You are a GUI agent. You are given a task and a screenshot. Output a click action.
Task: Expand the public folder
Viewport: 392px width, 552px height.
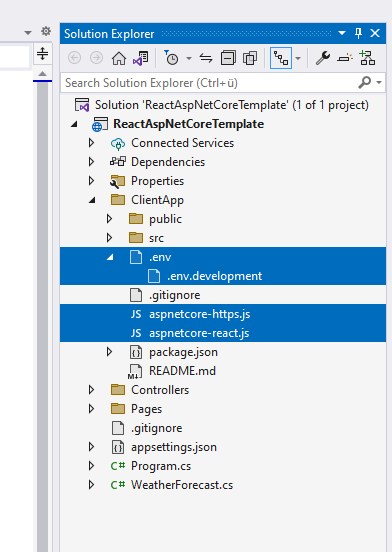tap(109, 219)
